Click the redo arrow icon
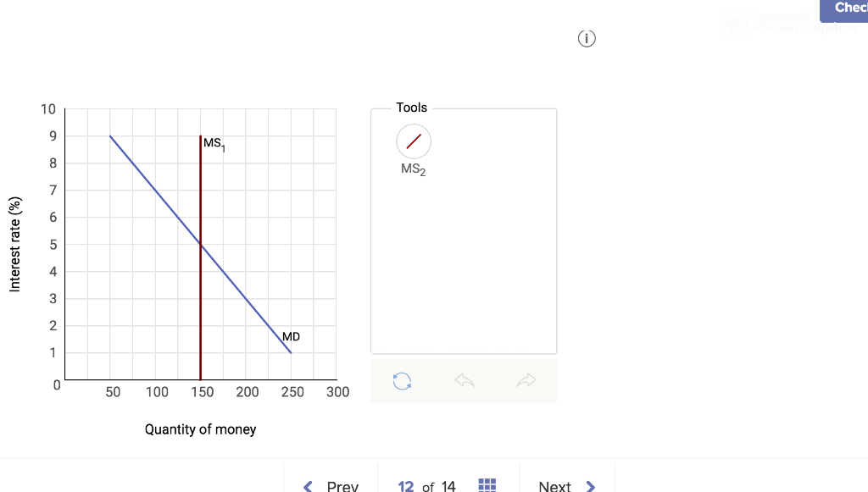Screen dimensions: 868x492 pyautogui.click(x=526, y=380)
